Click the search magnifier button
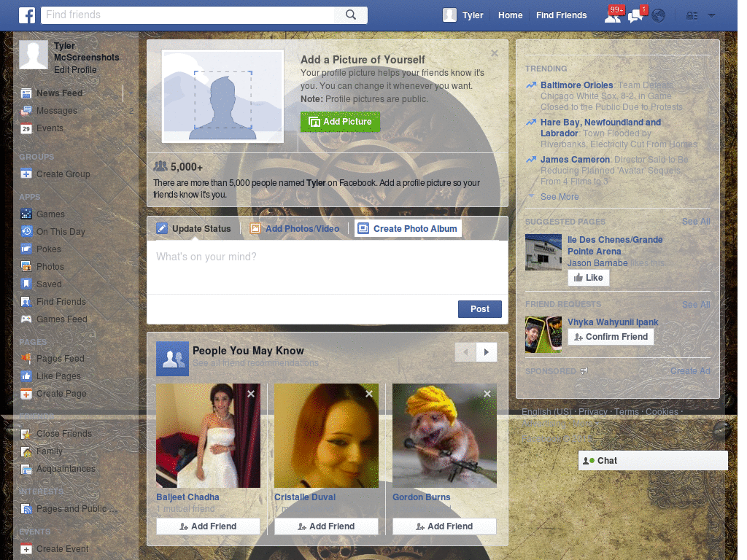 [x=351, y=15]
